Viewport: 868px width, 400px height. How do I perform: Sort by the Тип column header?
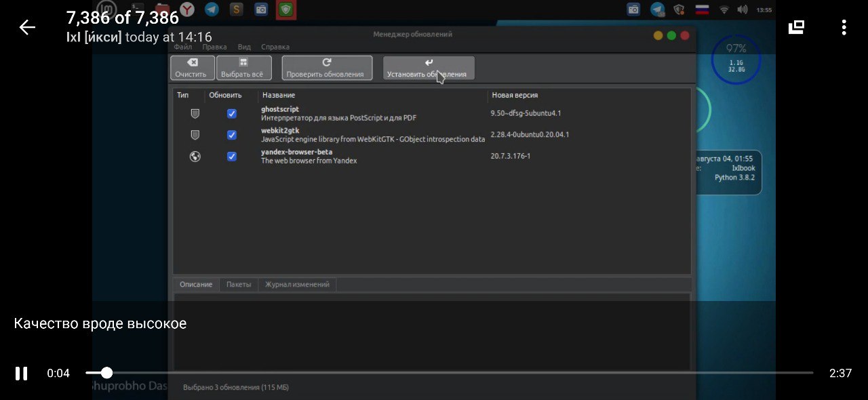point(183,95)
